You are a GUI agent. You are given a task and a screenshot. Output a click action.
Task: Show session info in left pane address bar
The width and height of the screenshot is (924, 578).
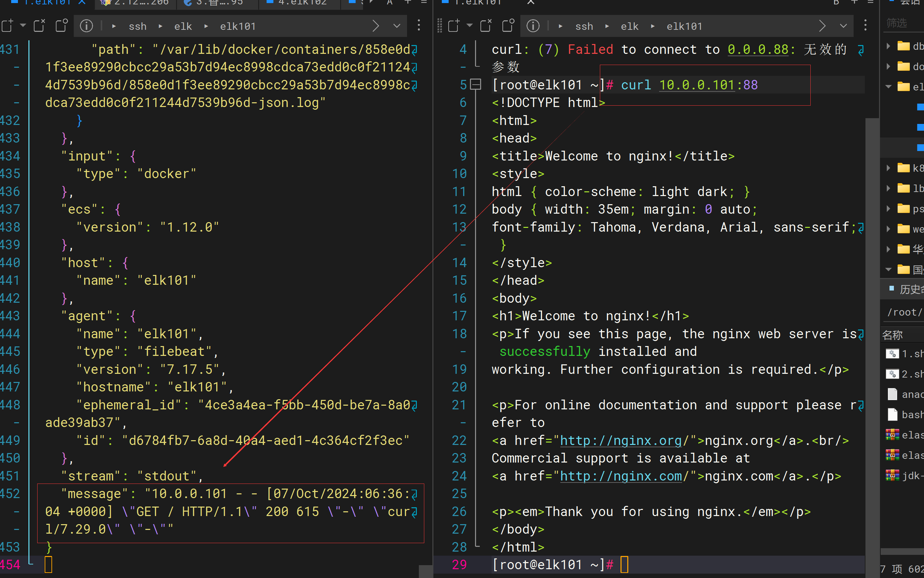click(86, 26)
